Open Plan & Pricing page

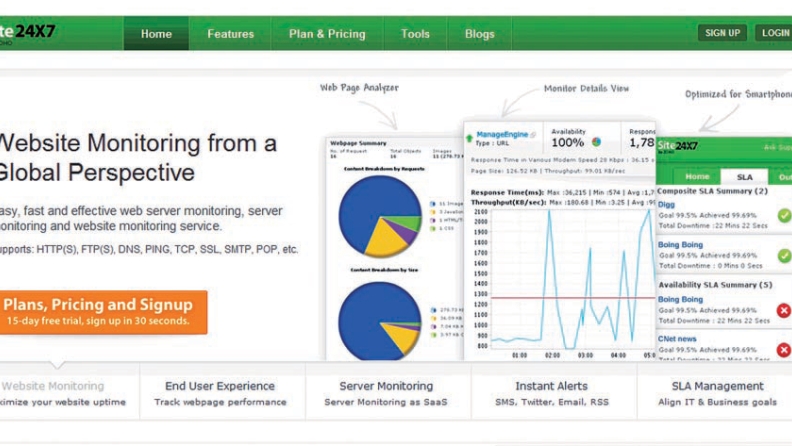327,34
